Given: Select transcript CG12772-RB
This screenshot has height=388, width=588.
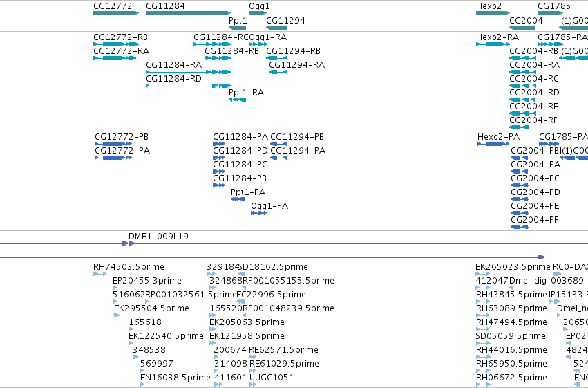Looking at the screenshot, I should coord(116,44).
